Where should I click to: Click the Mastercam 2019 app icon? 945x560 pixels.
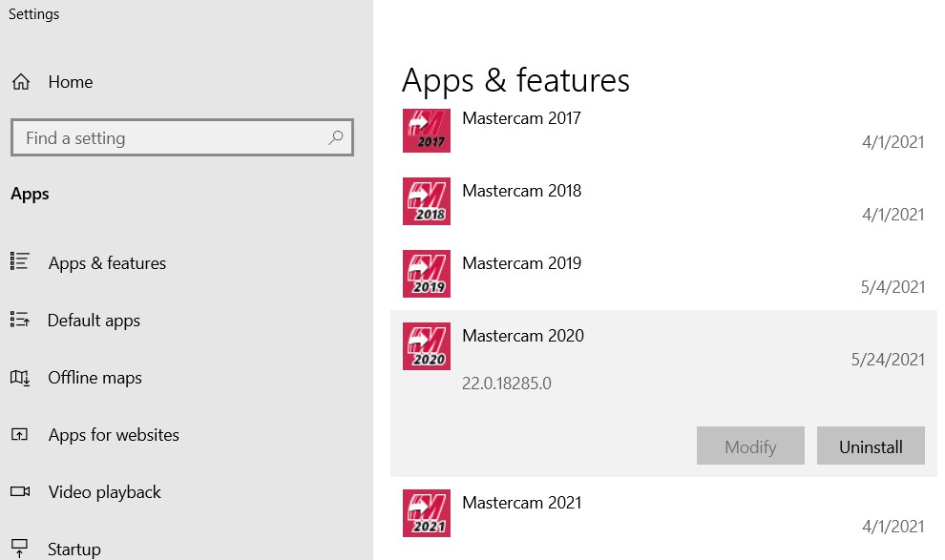(x=427, y=274)
